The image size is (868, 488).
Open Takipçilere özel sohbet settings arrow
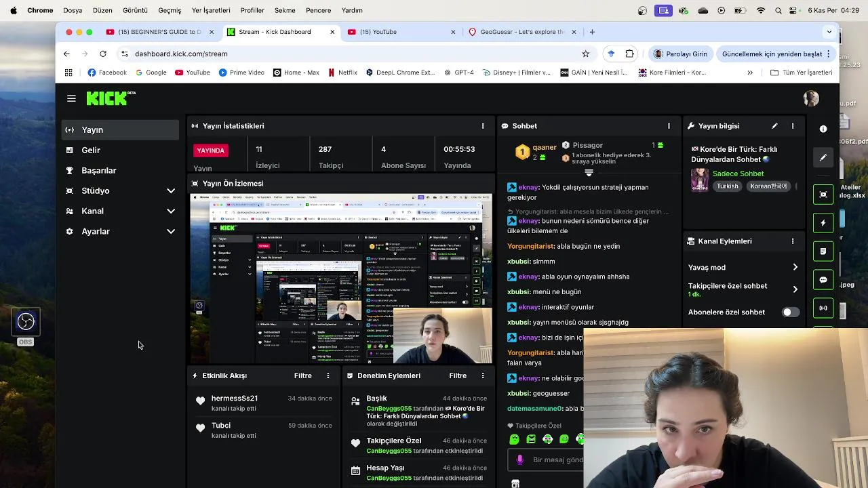coord(795,289)
